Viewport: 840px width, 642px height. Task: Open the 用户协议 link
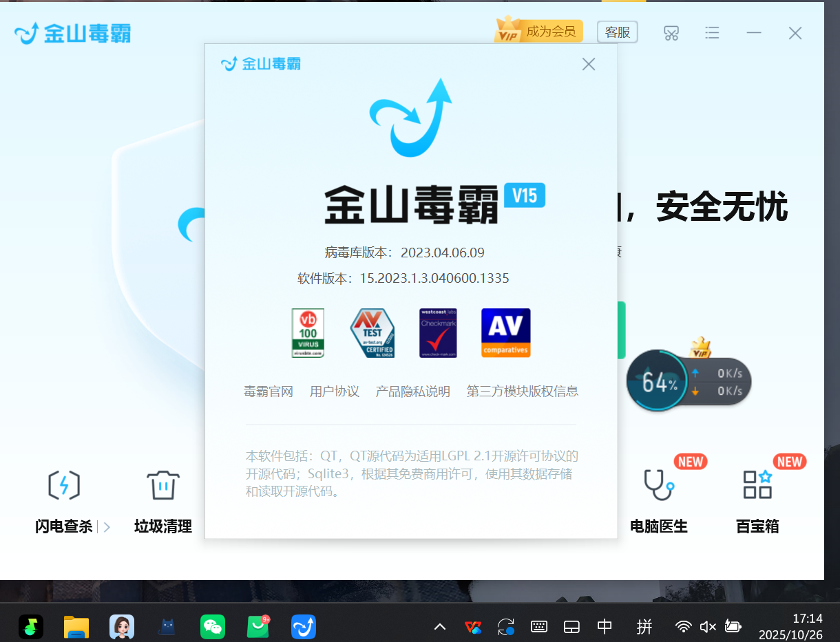(x=335, y=392)
